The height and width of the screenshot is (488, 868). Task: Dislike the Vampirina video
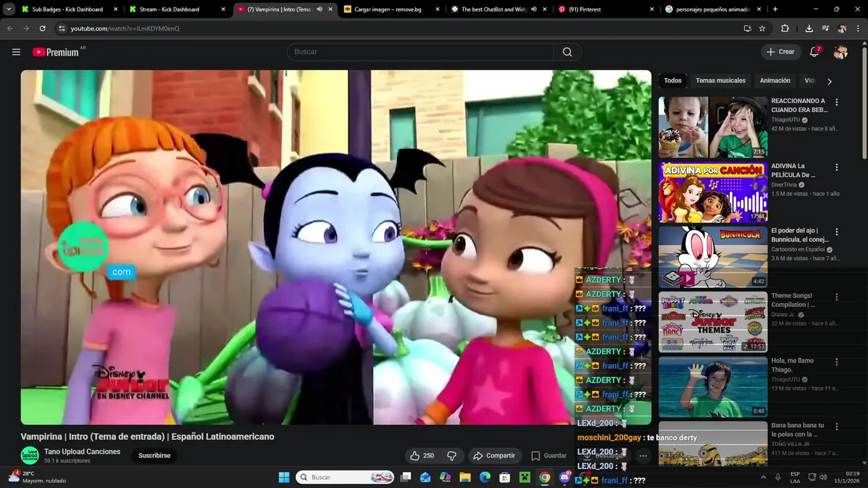[452, 455]
